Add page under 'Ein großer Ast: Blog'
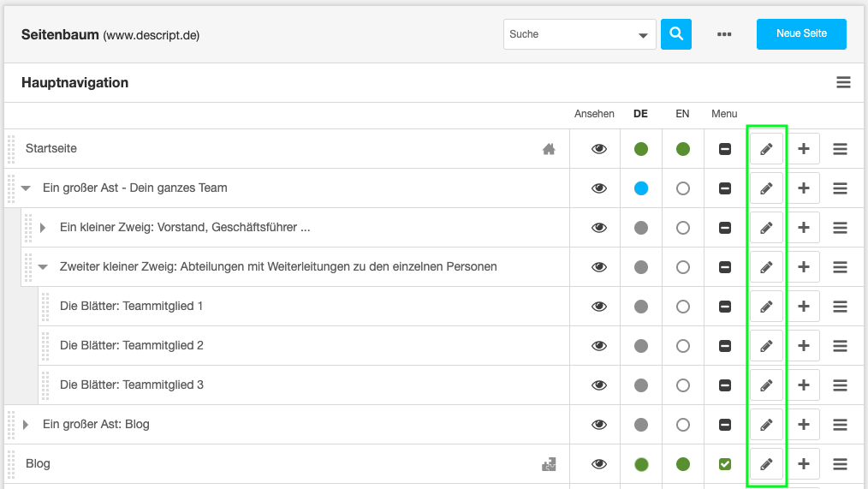The height and width of the screenshot is (489, 868). pyautogui.click(x=804, y=424)
